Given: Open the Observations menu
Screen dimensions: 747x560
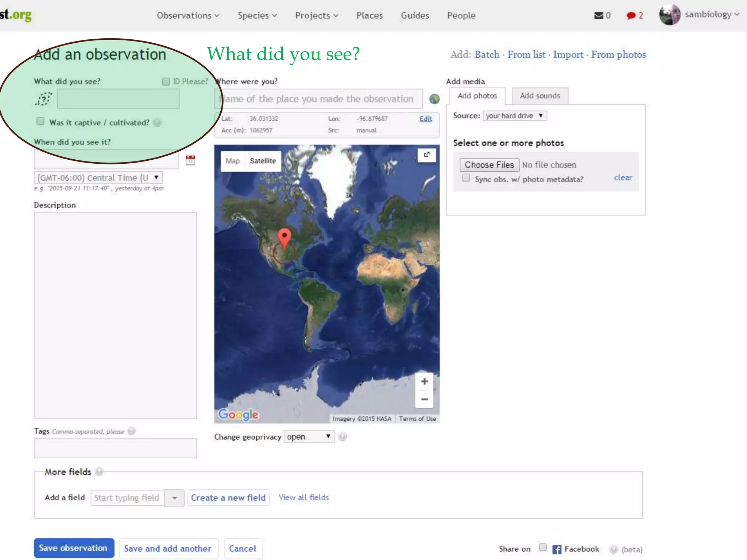Looking at the screenshot, I should (188, 16).
